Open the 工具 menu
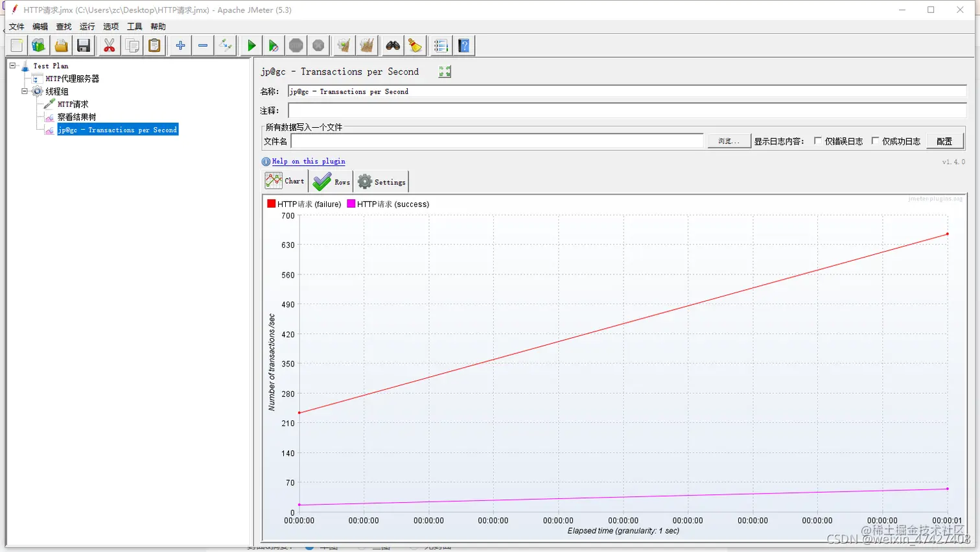 click(x=134, y=27)
